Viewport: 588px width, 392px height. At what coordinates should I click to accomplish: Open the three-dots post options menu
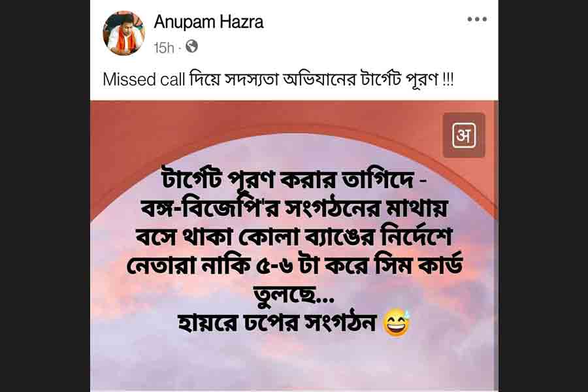click(477, 19)
